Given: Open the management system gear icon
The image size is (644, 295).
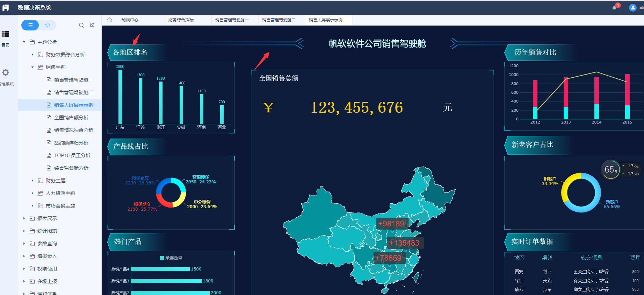Looking at the screenshot, I should point(6,72).
